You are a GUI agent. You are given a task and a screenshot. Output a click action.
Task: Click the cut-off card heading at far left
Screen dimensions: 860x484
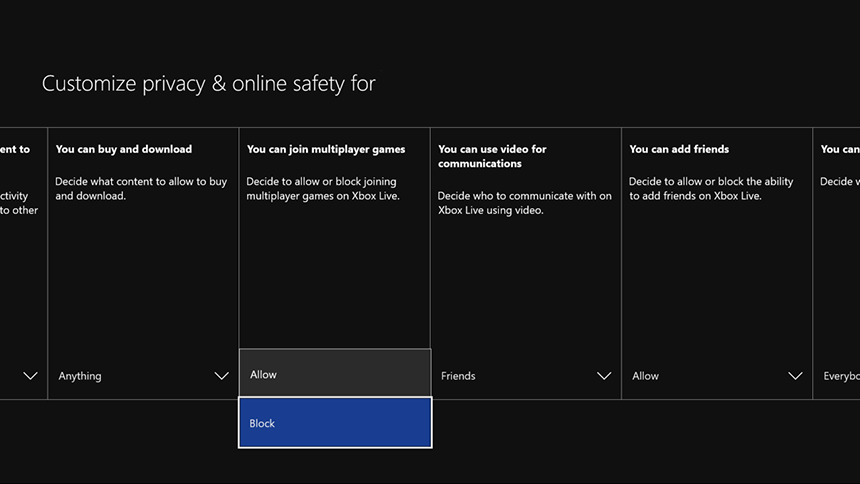tap(15, 149)
